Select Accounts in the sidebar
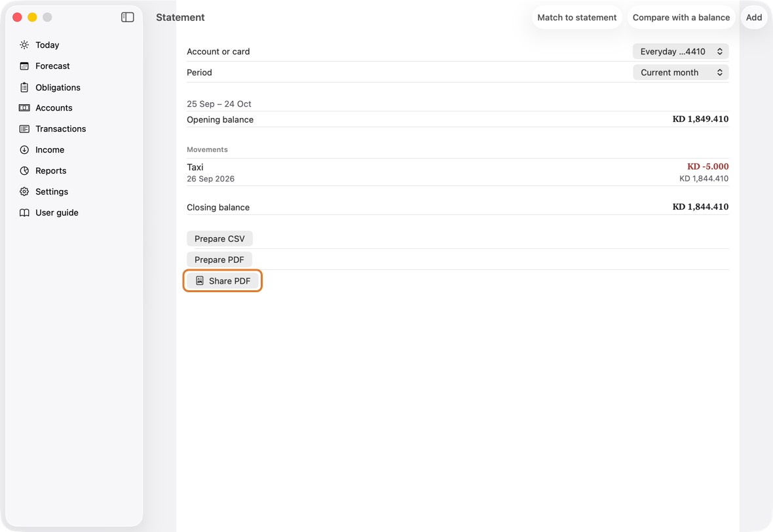 [x=54, y=108]
